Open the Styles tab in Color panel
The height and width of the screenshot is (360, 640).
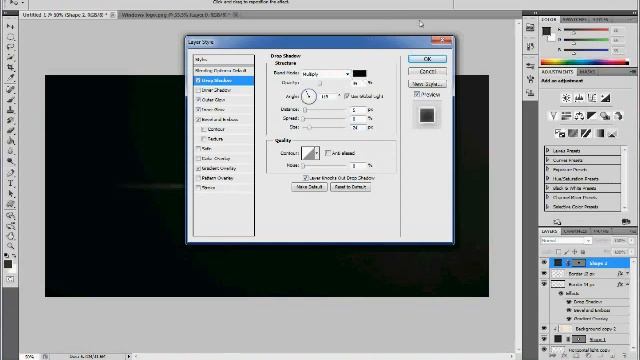[600, 20]
